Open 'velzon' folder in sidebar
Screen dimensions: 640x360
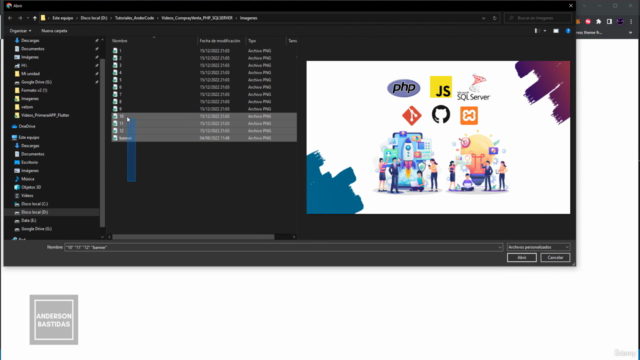[27, 107]
